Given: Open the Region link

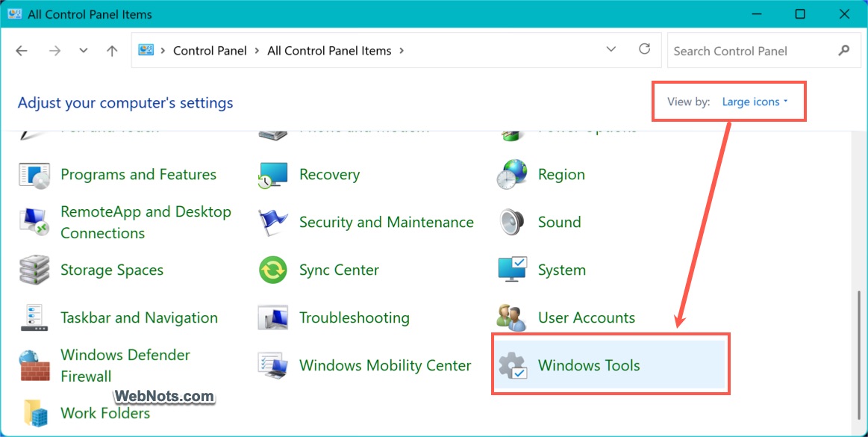Looking at the screenshot, I should pyautogui.click(x=561, y=175).
